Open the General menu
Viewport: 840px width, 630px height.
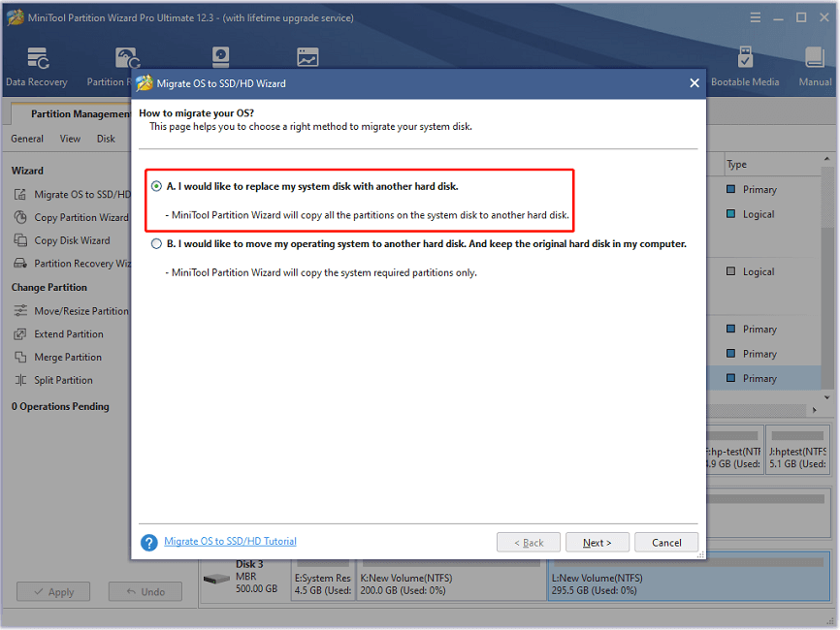[x=27, y=139]
